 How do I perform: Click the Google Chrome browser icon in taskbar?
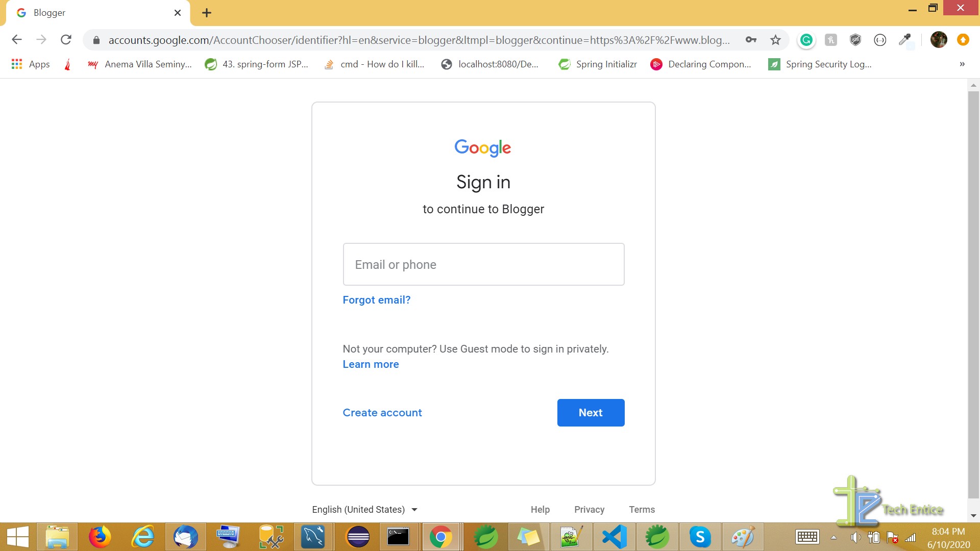[x=441, y=536]
